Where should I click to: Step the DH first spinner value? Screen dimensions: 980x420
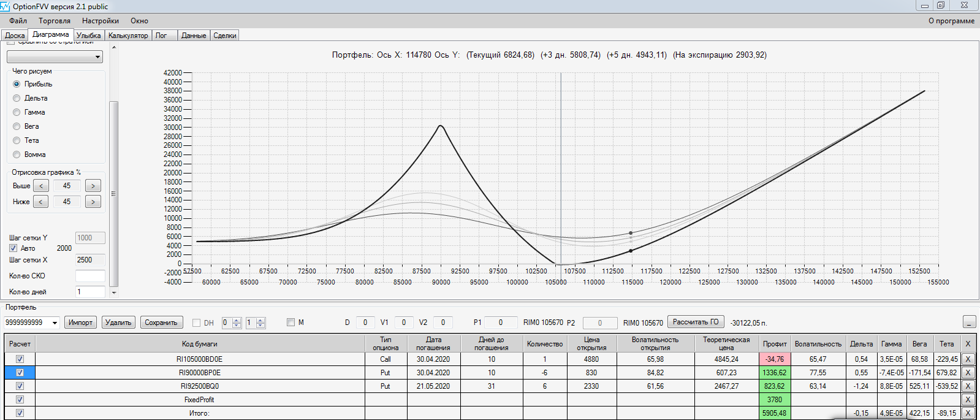pyautogui.click(x=237, y=323)
